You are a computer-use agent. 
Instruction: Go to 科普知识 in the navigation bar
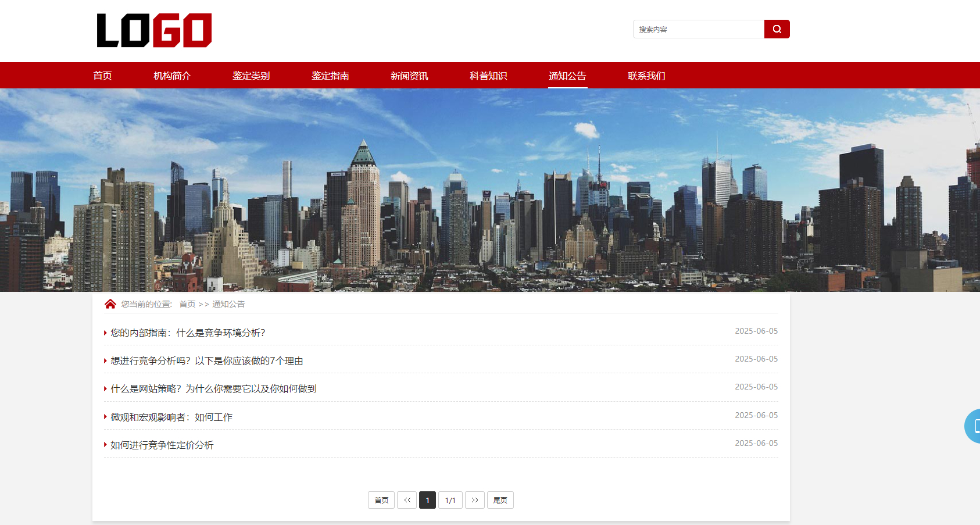pos(488,76)
